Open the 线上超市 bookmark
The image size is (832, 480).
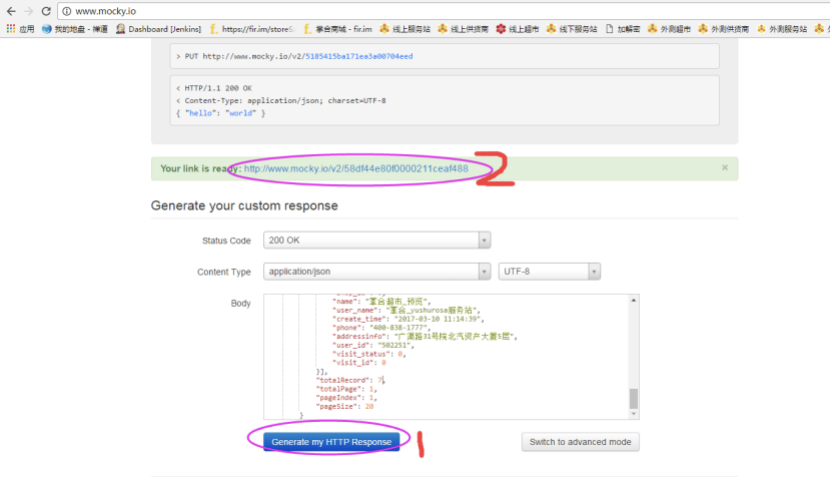click(x=517, y=29)
